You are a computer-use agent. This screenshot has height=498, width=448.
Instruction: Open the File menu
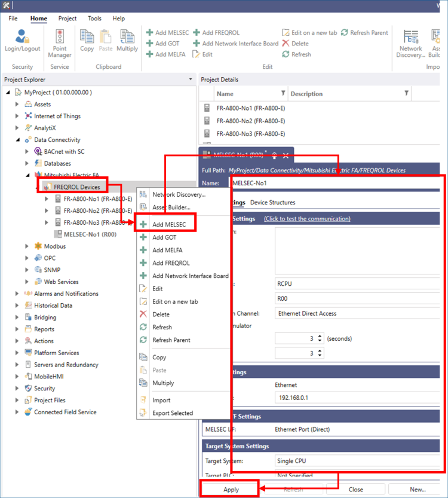tap(13, 19)
